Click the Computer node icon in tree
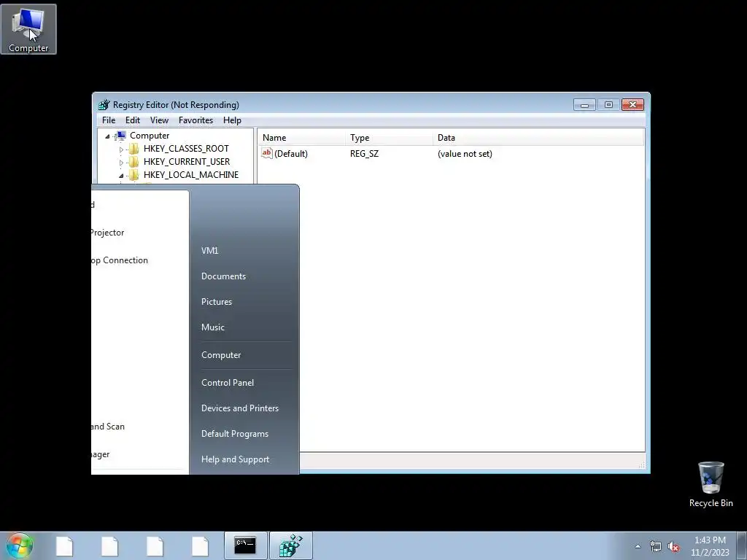This screenshot has height=560, width=747. [x=121, y=136]
